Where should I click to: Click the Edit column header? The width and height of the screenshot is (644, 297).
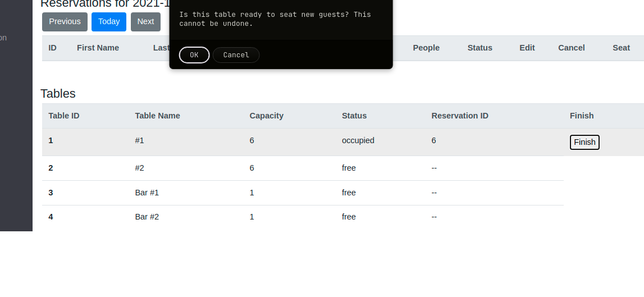pyautogui.click(x=527, y=48)
